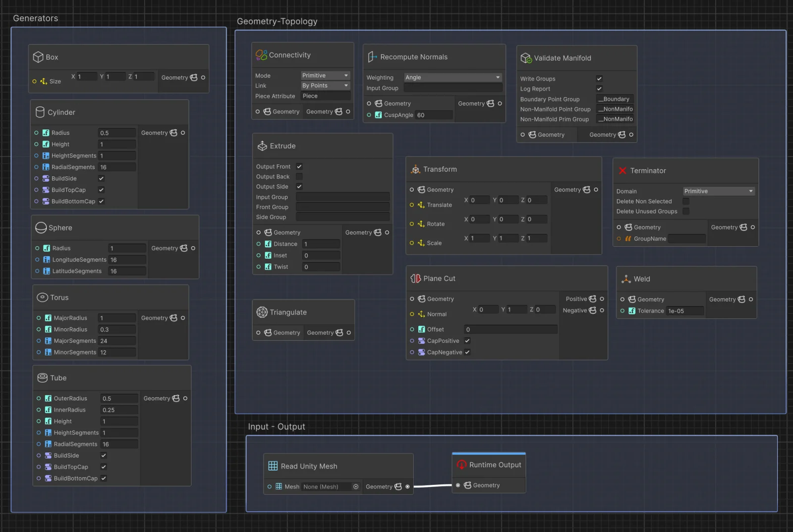Click Cylinder Radius value field
Screen dimensions: 793x532
(x=117, y=133)
